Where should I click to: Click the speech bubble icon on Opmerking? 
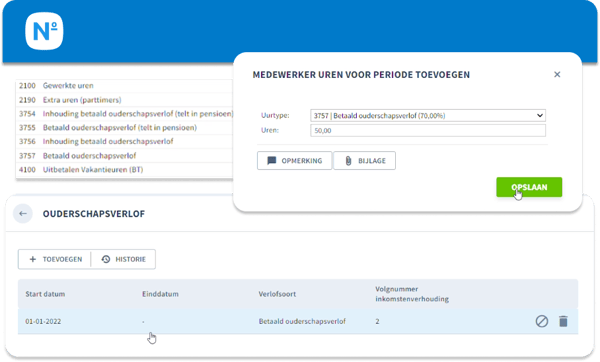point(272,161)
